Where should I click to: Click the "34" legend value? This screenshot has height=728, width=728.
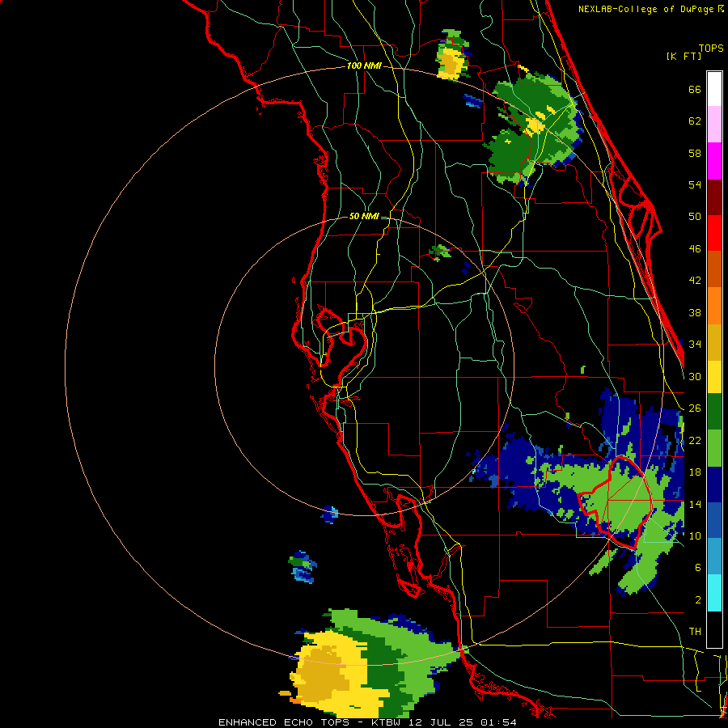695,344
